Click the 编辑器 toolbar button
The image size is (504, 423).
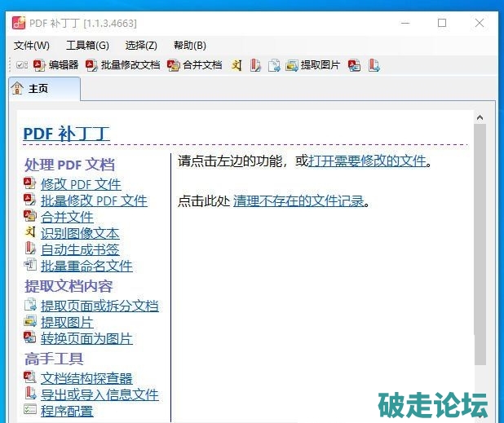click(x=55, y=65)
